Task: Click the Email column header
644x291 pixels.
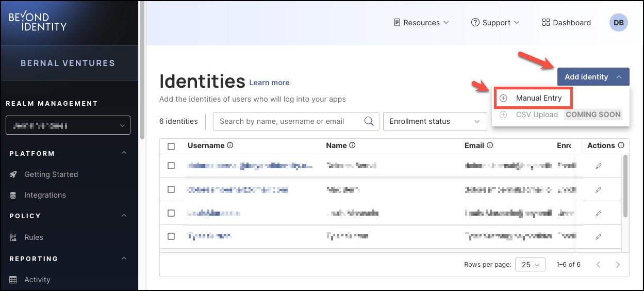Action: 474,145
